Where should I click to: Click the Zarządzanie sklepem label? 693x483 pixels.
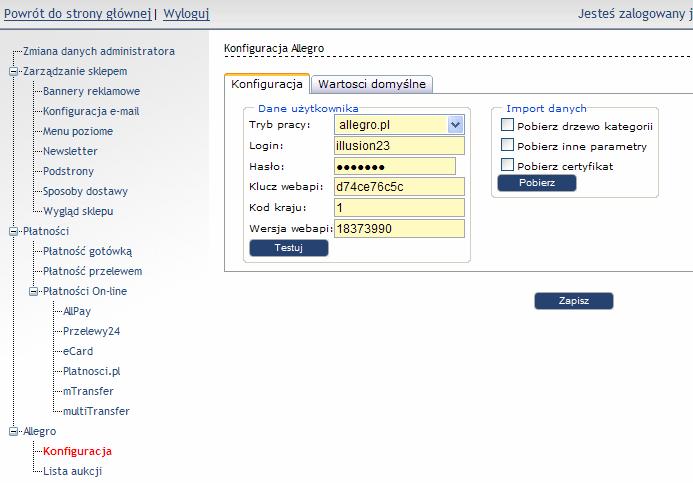pos(75,71)
